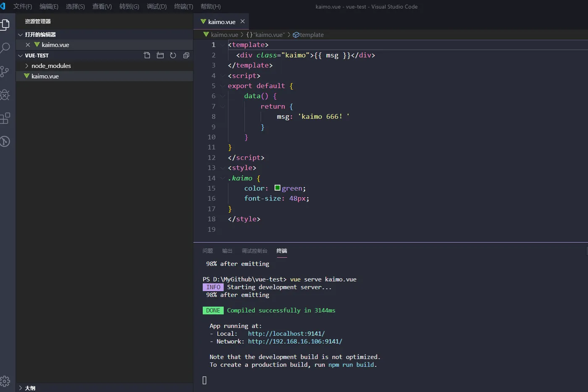588x392 pixels.
Task: Click the Vue icon beside kaimo.vue breadcrumb
Action: pos(206,34)
